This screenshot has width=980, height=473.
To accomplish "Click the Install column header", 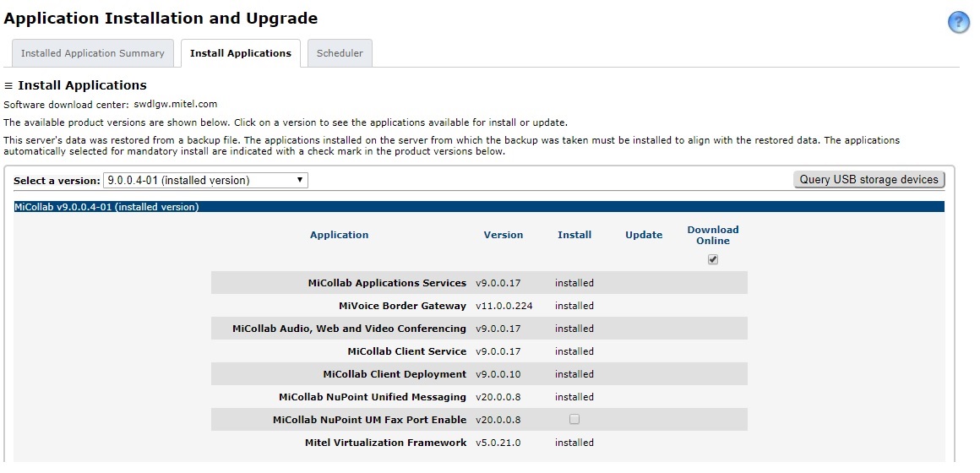I will pos(574,235).
